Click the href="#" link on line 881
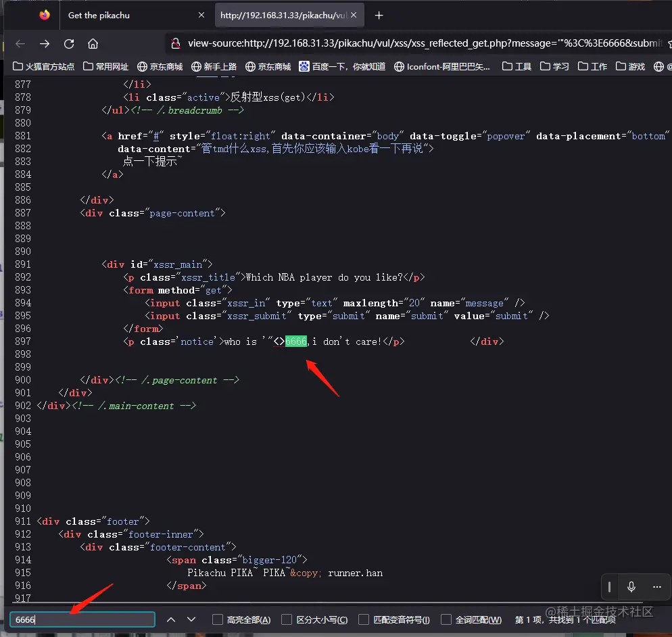The width and height of the screenshot is (672, 637). pyautogui.click(x=156, y=137)
